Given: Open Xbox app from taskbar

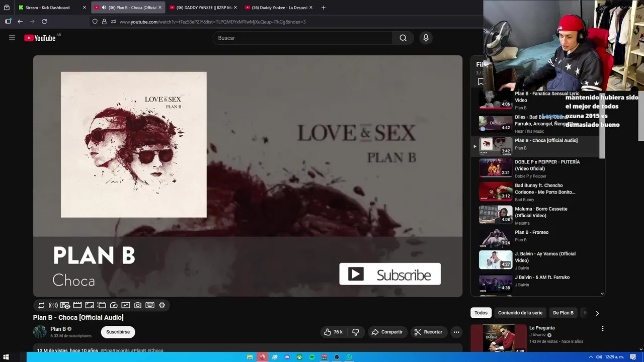Looking at the screenshot, I should (299, 357).
